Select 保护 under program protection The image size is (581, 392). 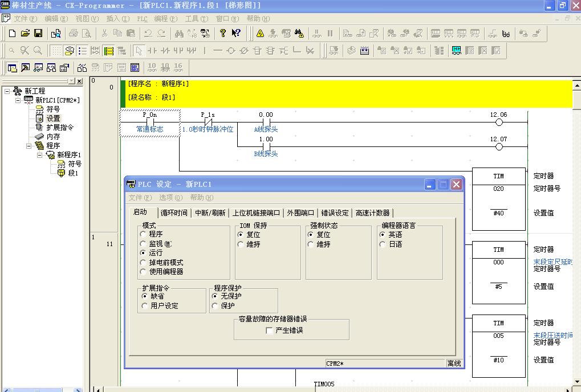[x=215, y=306]
